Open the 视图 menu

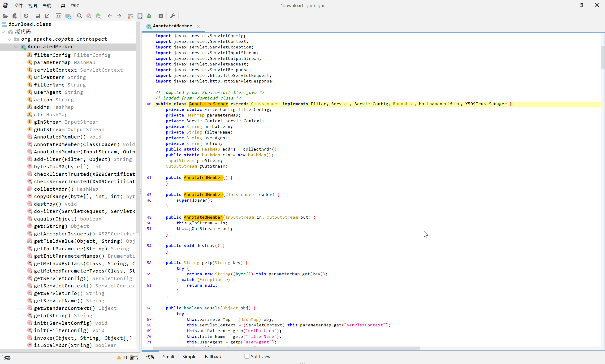click(x=32, y=5)
